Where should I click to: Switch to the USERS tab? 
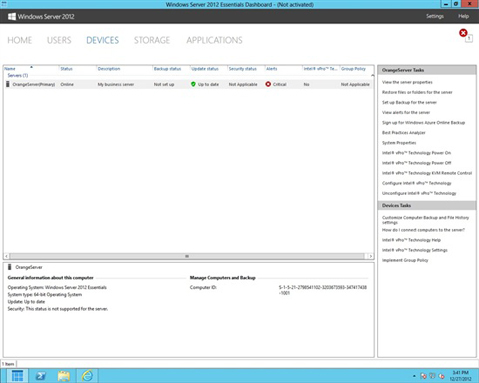point(59,40)
